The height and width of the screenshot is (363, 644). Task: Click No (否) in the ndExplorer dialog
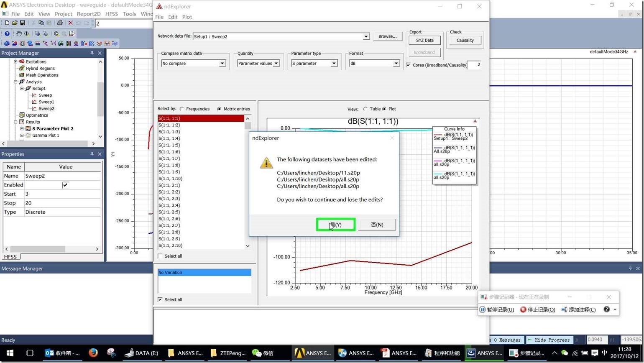[377, 225]
